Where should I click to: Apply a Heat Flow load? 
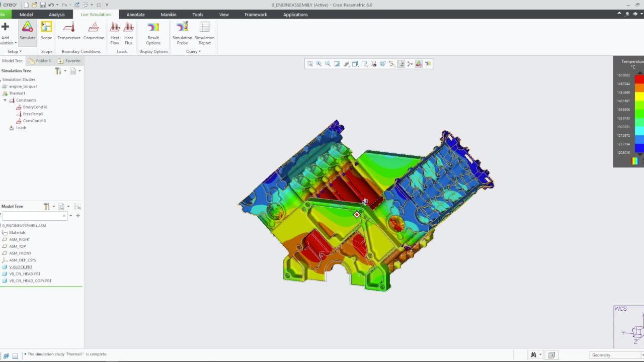pos(115,33)
